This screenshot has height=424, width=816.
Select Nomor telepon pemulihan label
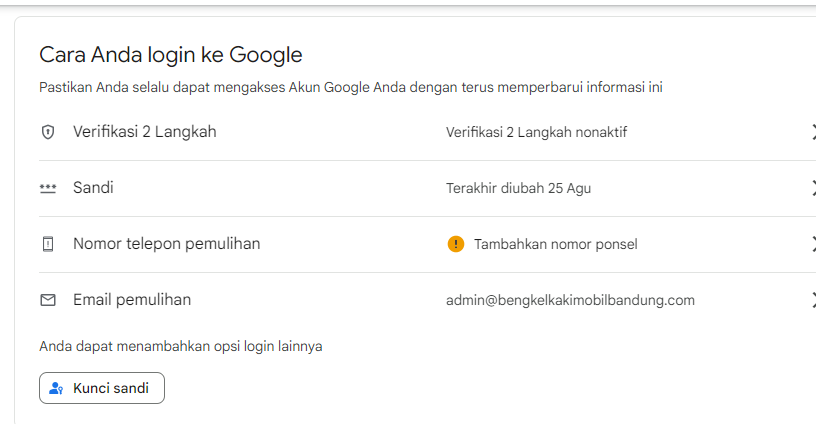click(x=167, y=244)
